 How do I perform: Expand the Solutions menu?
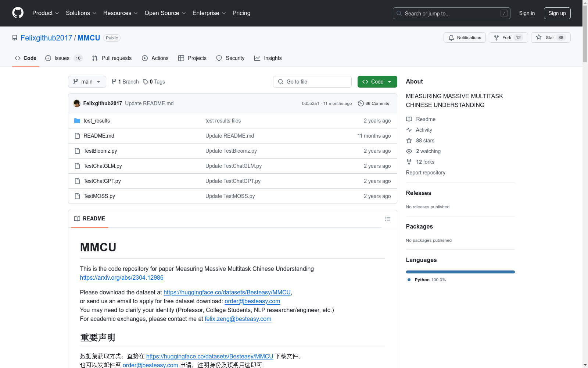pyautogui.click(x=81, y=13)
